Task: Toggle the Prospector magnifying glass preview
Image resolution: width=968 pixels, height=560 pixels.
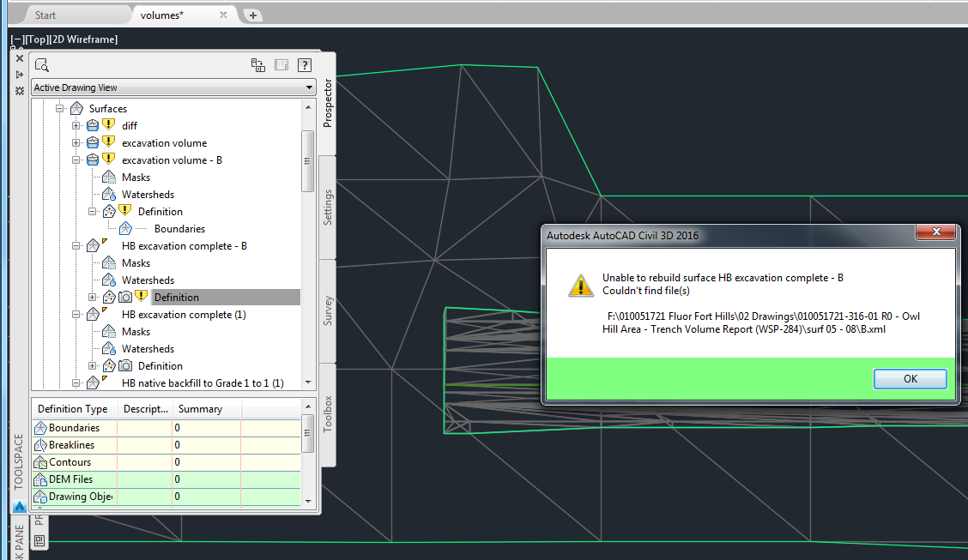Action: (x=41, y=64)
